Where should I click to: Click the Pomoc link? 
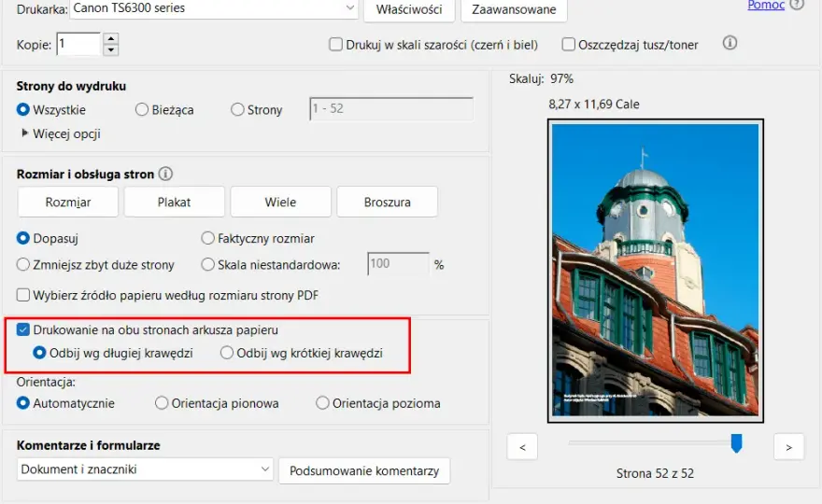pyautogui.click(x=766, y=5)
